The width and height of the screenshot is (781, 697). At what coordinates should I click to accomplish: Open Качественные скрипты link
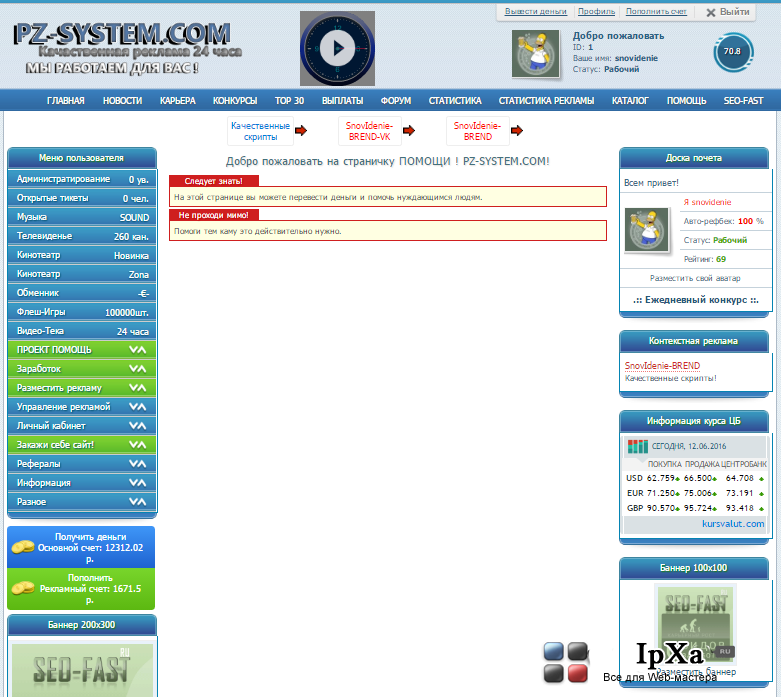tap(260, 131)
